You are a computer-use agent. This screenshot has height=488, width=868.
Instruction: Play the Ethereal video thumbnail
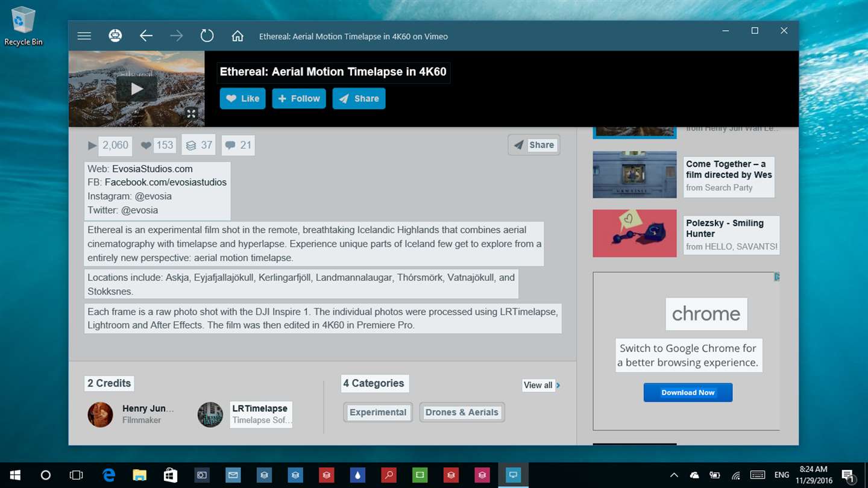click(137, 89)
